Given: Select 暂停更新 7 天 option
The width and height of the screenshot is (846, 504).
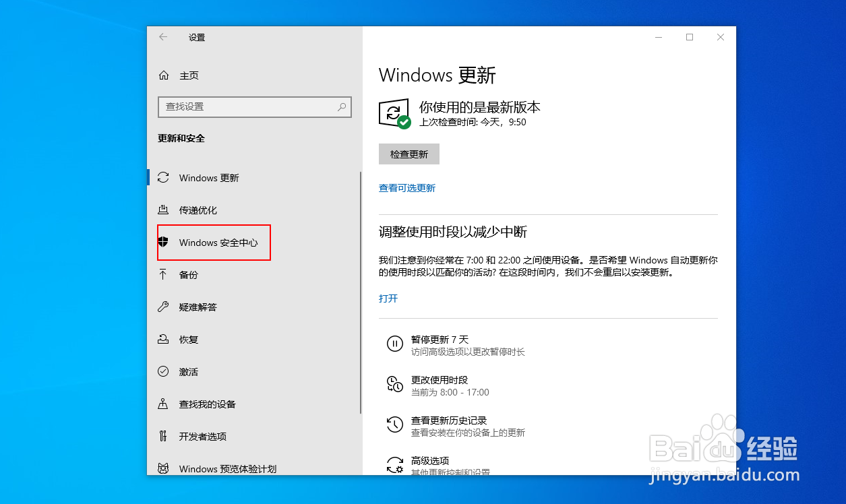Looking at the screenshot, I should 440,340.
